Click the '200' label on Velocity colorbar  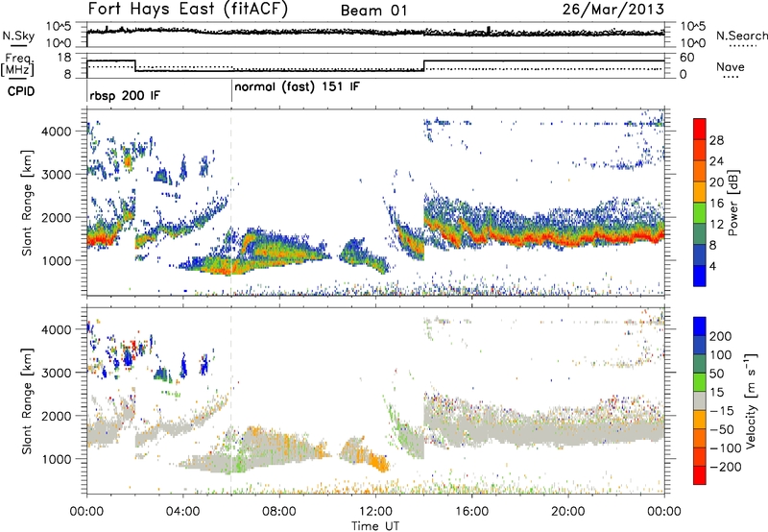coord(721,336)
